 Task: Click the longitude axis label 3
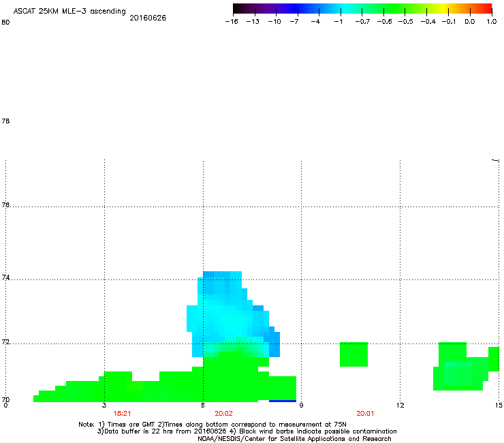[104, 406]
